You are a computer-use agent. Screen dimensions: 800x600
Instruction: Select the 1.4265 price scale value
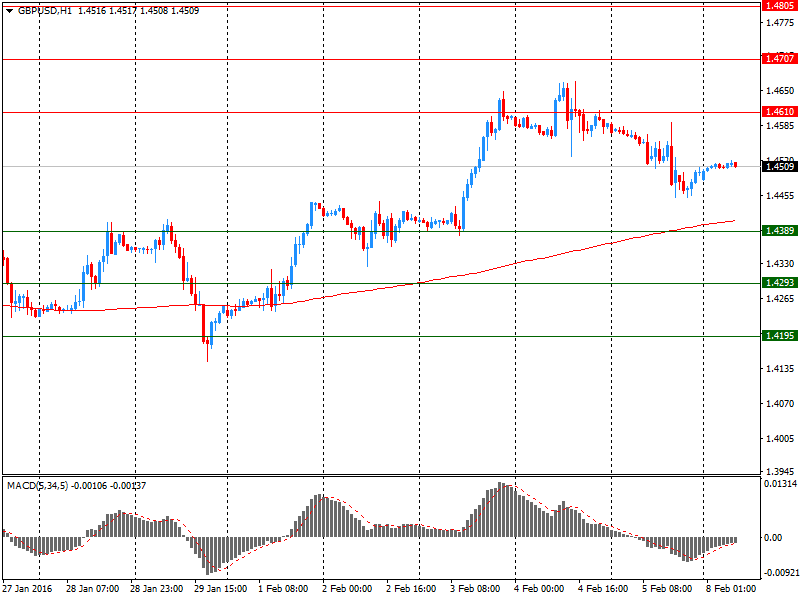[780, 298]
